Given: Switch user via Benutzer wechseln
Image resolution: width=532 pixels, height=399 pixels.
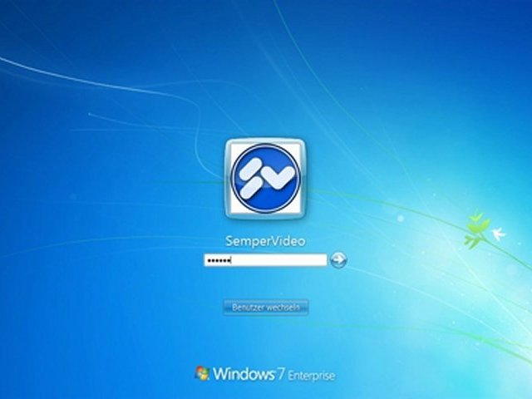Looking at the screenshot, I should point(265,308).
